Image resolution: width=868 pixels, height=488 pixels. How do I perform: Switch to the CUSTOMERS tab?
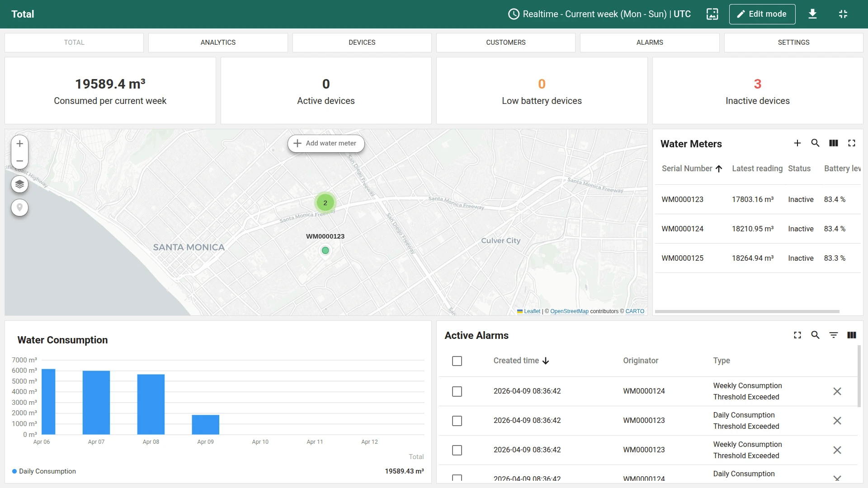(x=506, y=42)
